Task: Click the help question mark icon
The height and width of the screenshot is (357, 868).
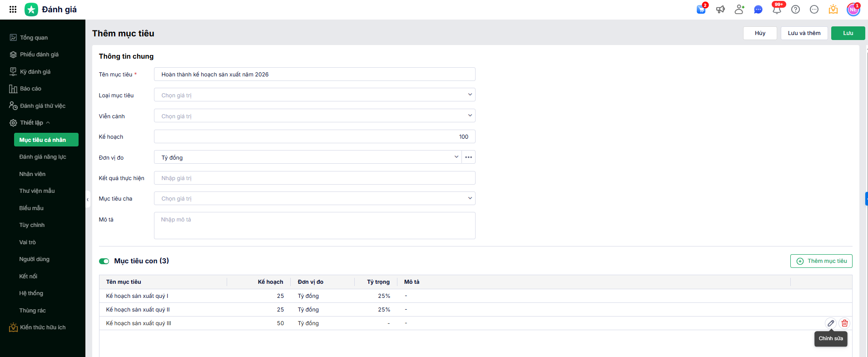Action: click(795, 10)
